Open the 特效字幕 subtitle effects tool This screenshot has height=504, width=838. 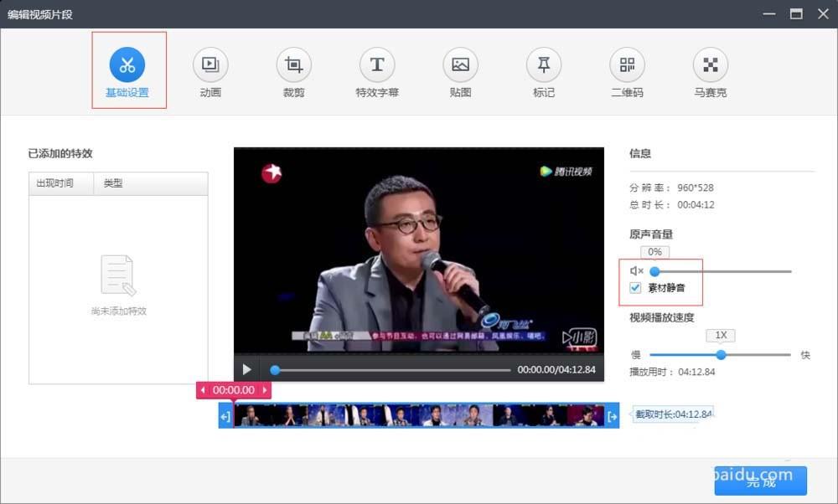tap(376, 70)
